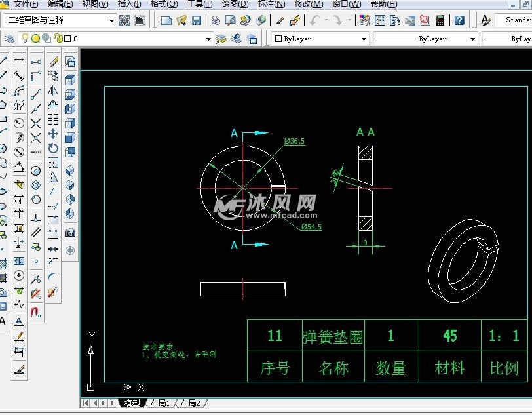The width and height of the screenshot is (532, 415).
Task: Select the Mirror tool
Action: (53, 91)
